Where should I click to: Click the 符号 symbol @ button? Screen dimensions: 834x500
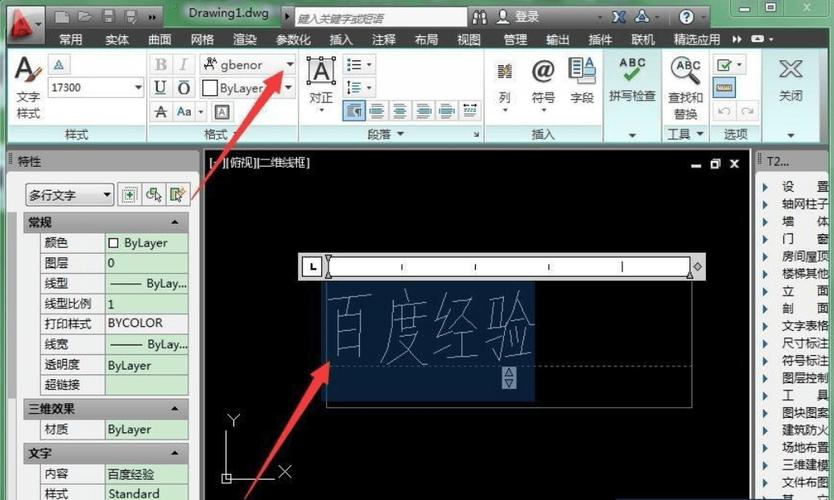tap(543, 85)
